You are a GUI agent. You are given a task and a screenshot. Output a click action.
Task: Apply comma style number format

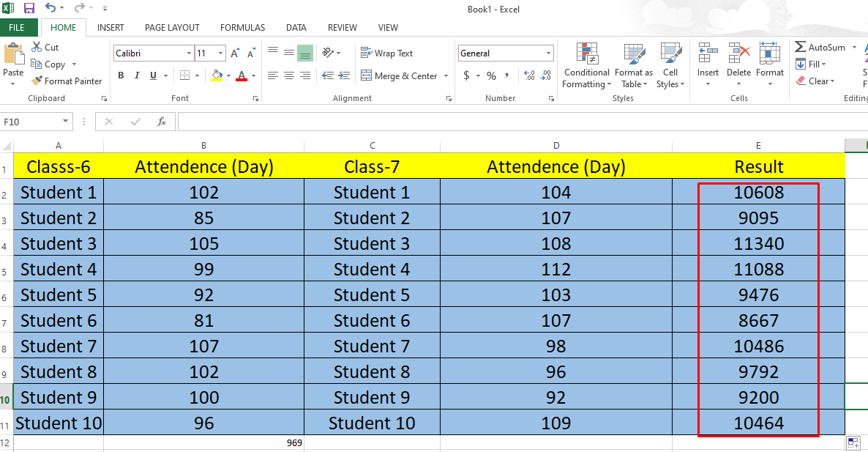point(507,75)
